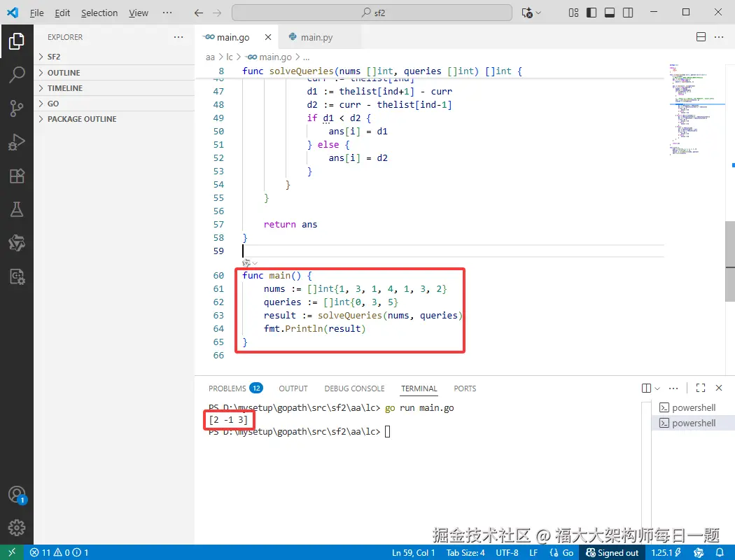Click the editor vertical scrollbar thumb
Screen dimensions: 735x560
tap(730, 262)
